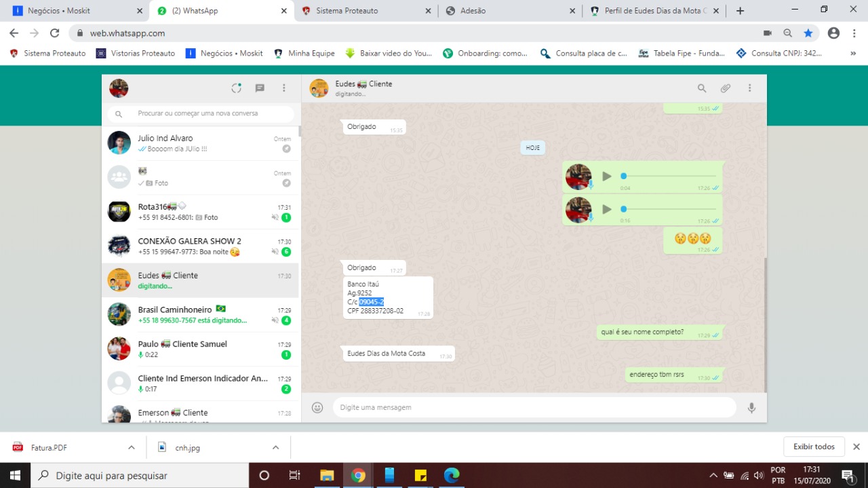Click the attach file paperclip icon
868x488 pixels.
(726, 88)
